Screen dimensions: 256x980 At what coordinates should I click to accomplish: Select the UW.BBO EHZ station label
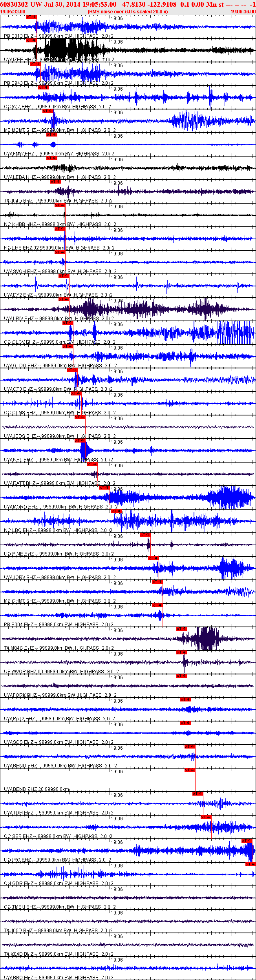(x=18, y=977)
